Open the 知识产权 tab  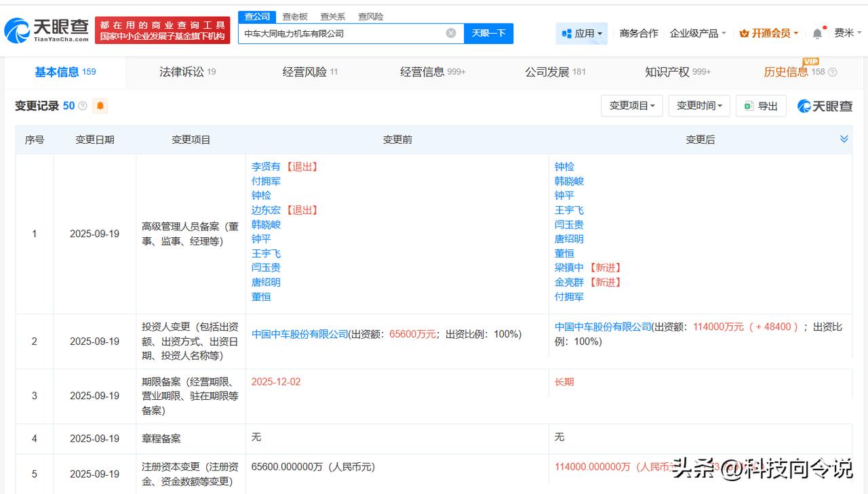678,72
